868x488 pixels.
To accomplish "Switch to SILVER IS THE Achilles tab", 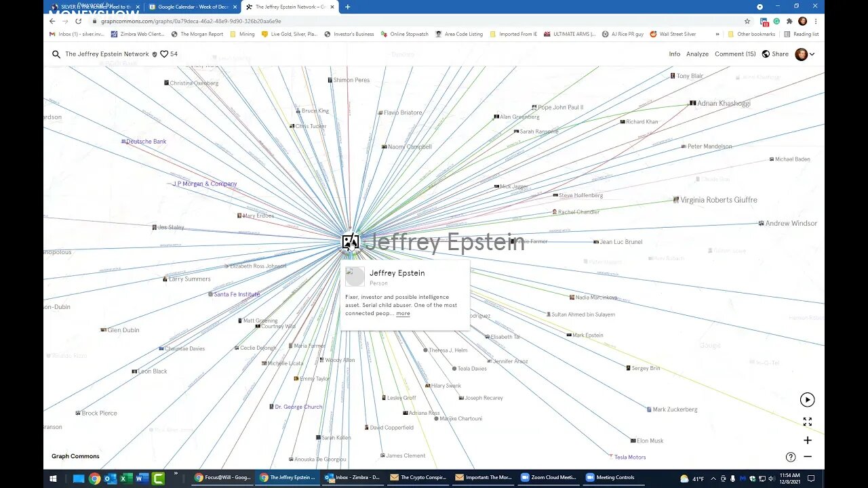I will [95, 7].
